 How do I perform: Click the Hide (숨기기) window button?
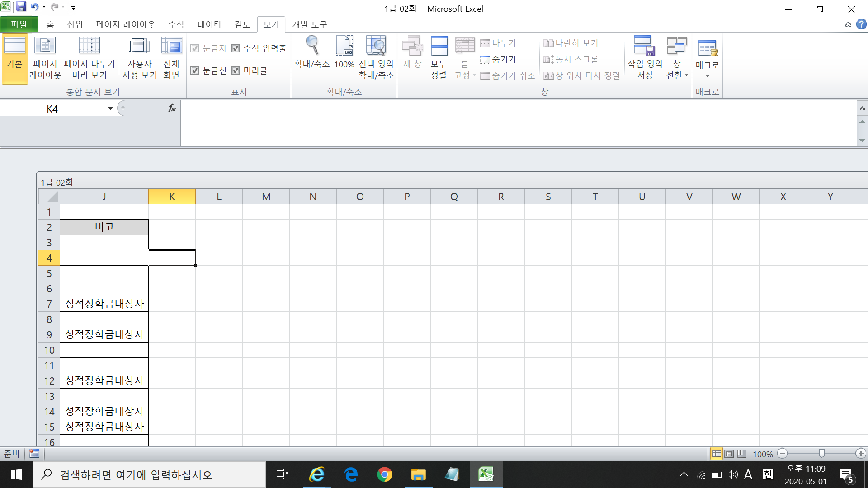(x=498, y=59)
